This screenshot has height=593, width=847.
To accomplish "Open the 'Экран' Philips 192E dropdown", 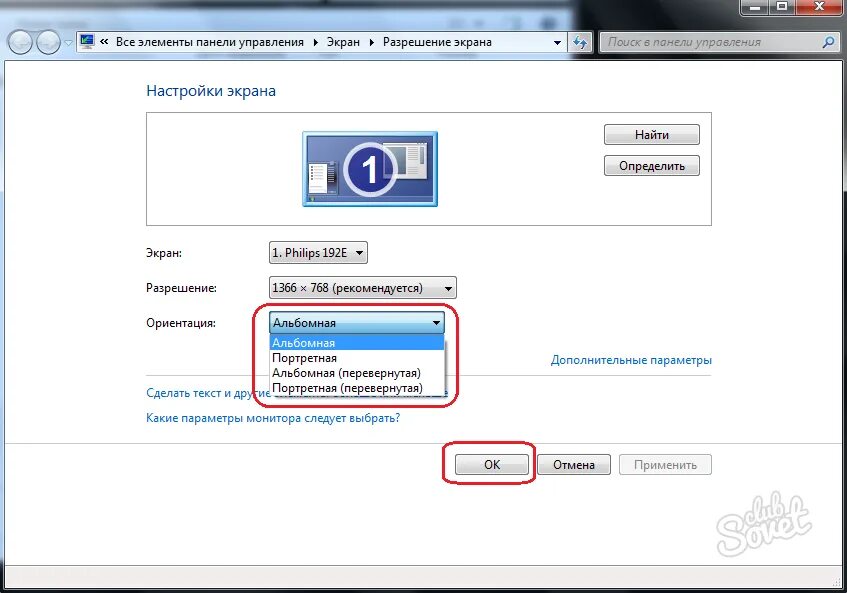I will click(318, 252).
